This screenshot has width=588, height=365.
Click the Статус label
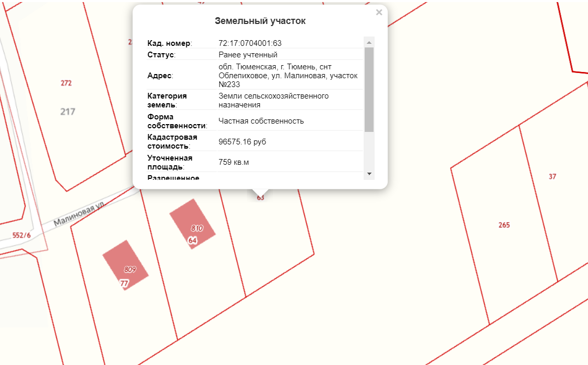(x=161, y=55)
